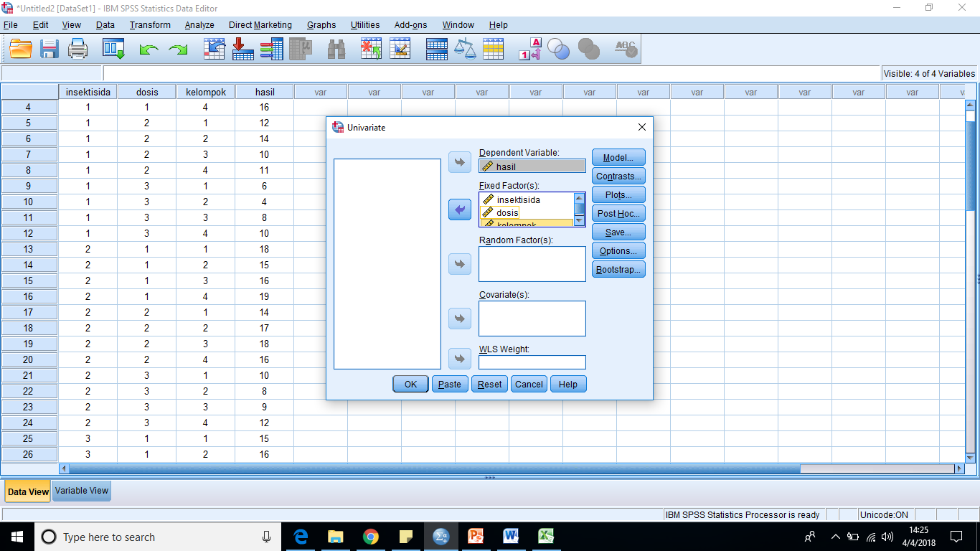Open a data file
Image resolution: width=980 pixels, height=551 pixels.
(x=20, y=49)
